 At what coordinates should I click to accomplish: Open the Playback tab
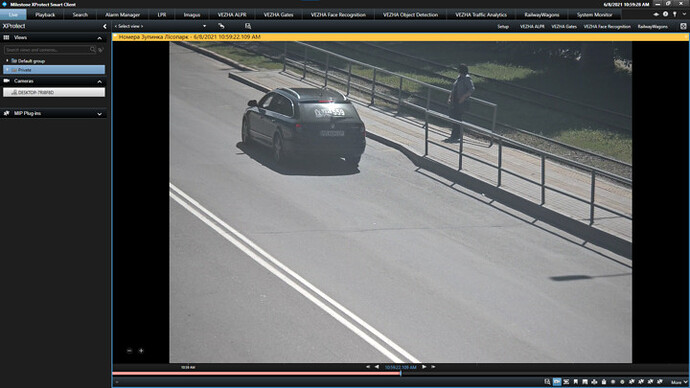point(45,15)
